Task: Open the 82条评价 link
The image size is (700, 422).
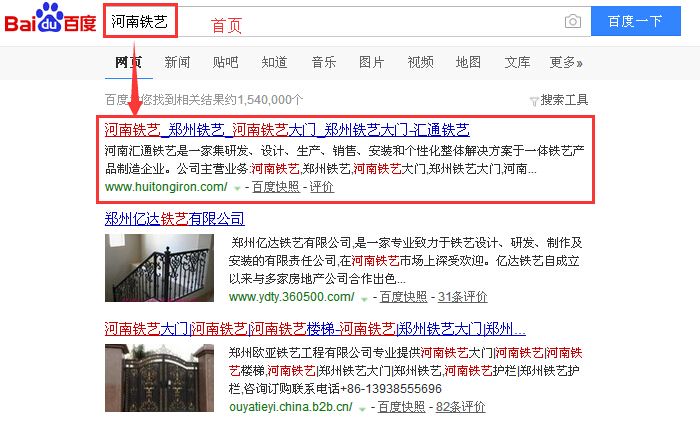Action: click(x=461, y=407)
